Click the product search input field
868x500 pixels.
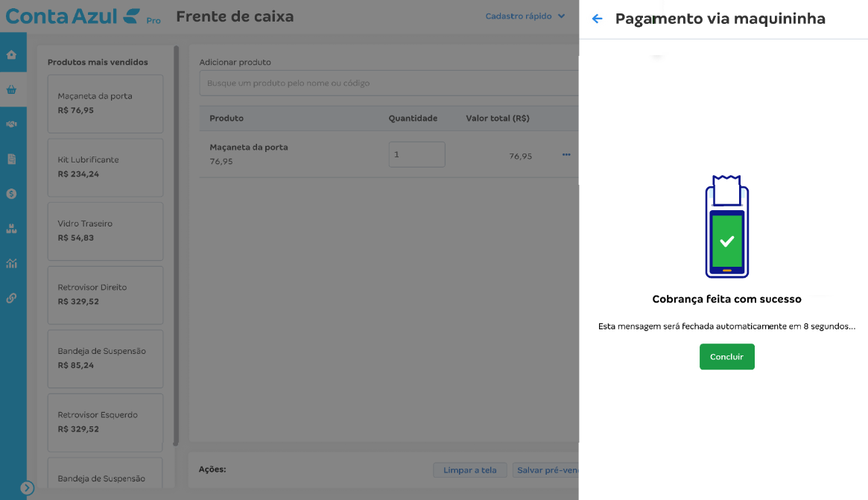(389, 83)
